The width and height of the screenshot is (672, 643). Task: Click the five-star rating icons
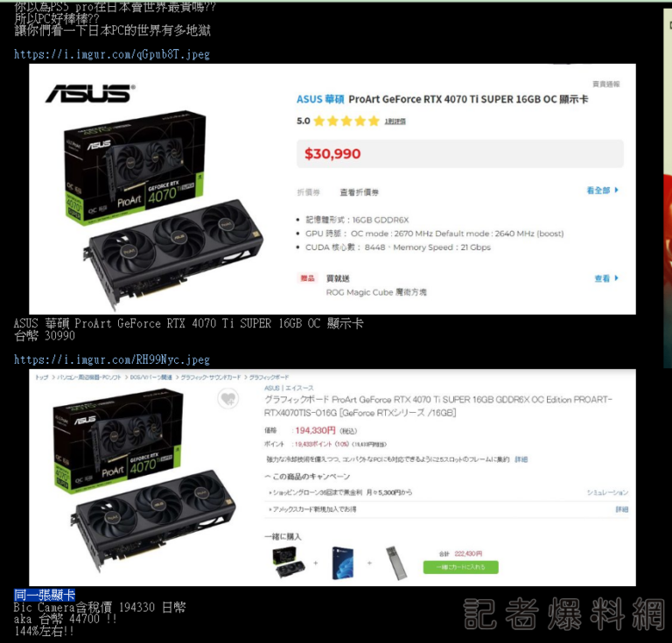[346, 122]
